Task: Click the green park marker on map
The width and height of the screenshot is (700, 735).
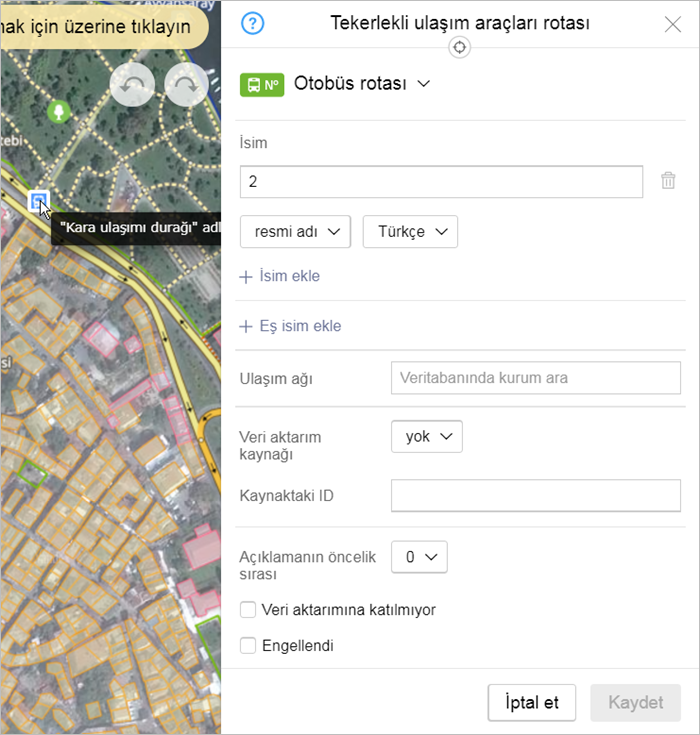Action: 58,110
